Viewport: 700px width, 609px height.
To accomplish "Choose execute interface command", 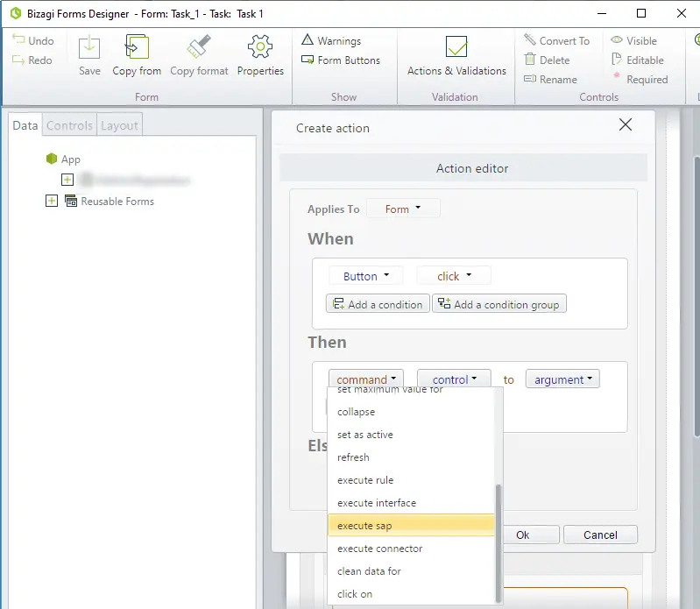I will pos(411,503).
